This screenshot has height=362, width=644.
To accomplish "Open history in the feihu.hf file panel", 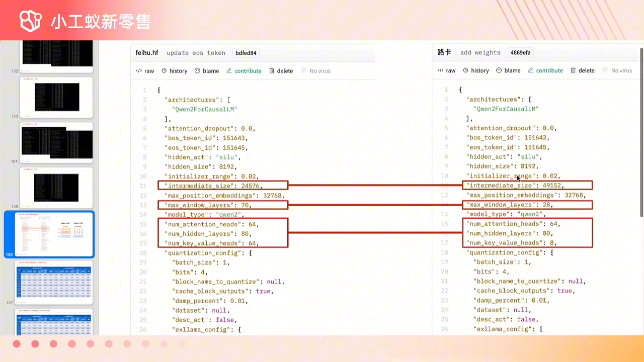I will (174, 71).
